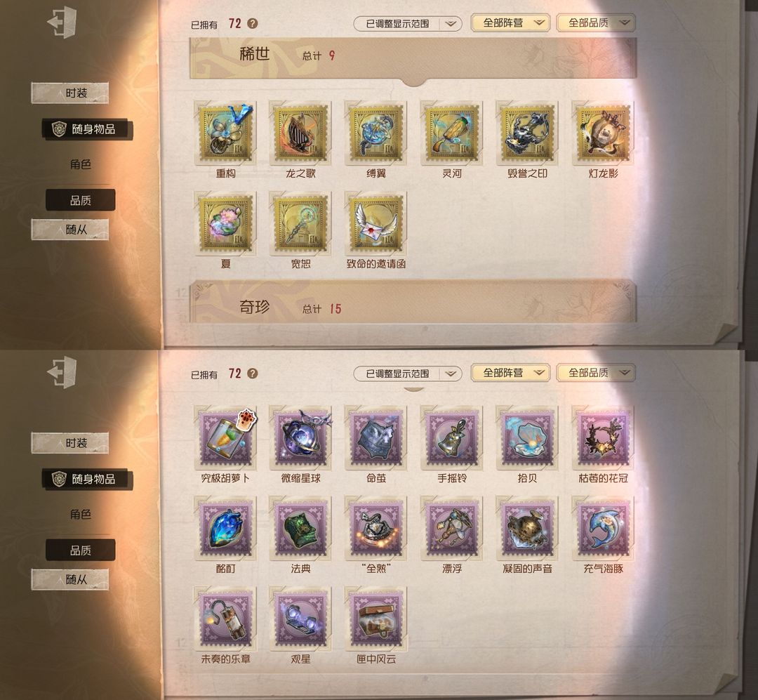Open 全部品质 dropdown above the 究极胡萝卜 row
The image size is (758, 700).
(x=596, y=373)
